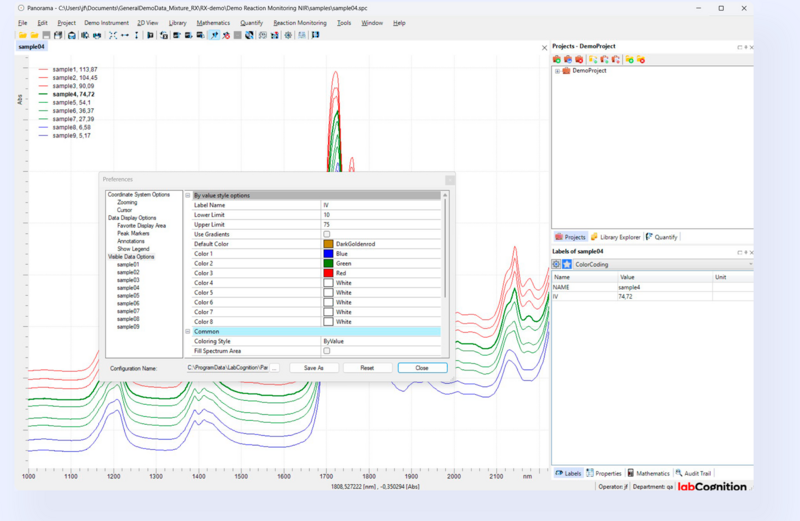This screenshot has height=521, width=800.
Task: Toggle the highlighted pin toolbar icon
Action: pos(214,35)
